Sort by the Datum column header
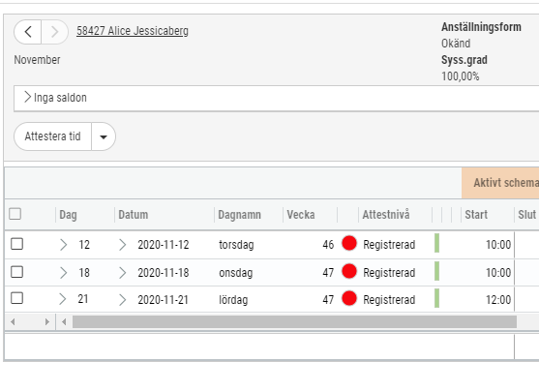 click(x=134, y=215)
